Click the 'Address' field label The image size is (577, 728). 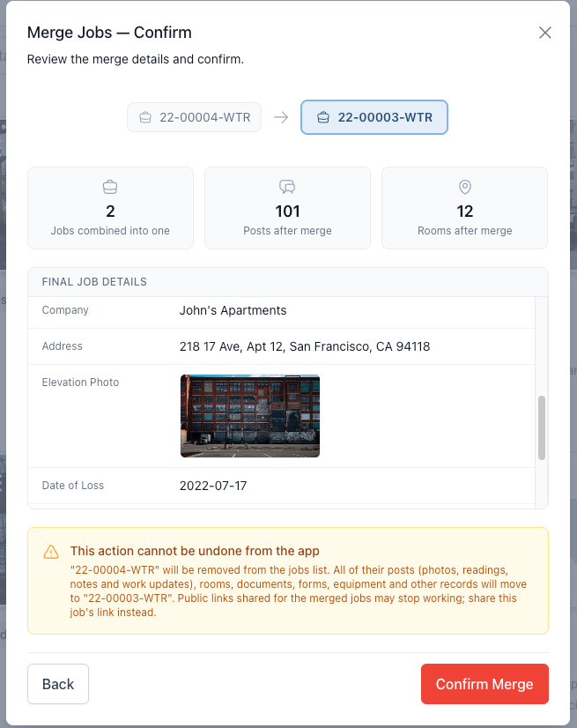pos(63,345)
